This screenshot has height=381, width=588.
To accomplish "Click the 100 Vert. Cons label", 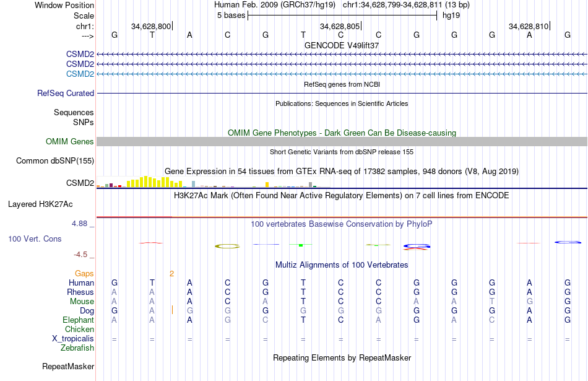I will tap(35, 239).
